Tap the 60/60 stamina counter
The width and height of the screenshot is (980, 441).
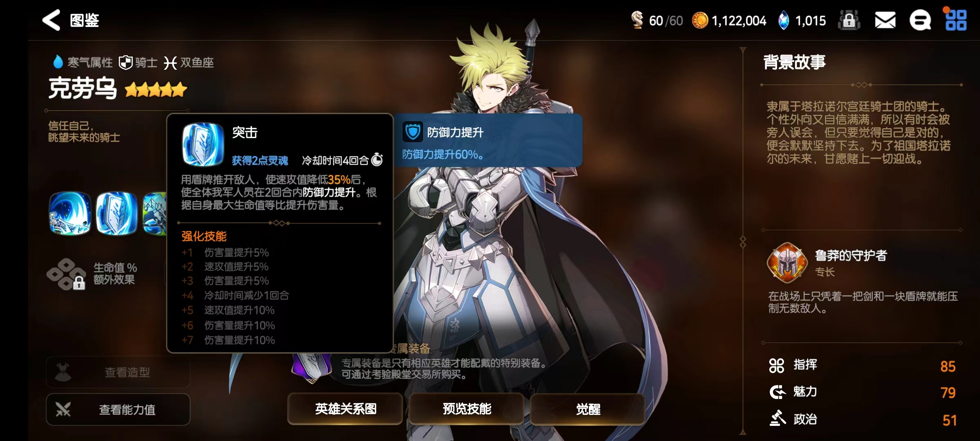(x=657, y=20)
